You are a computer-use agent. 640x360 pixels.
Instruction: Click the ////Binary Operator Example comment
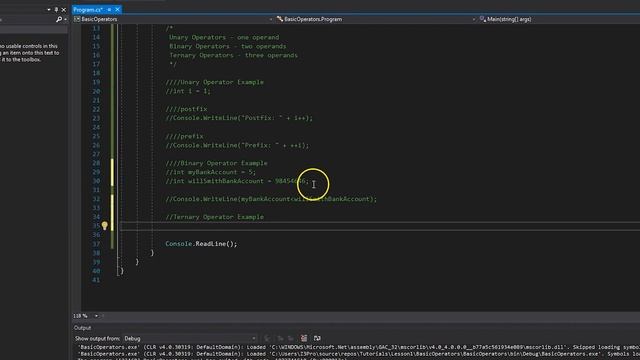pyautogui.click(x=216, y=163)
